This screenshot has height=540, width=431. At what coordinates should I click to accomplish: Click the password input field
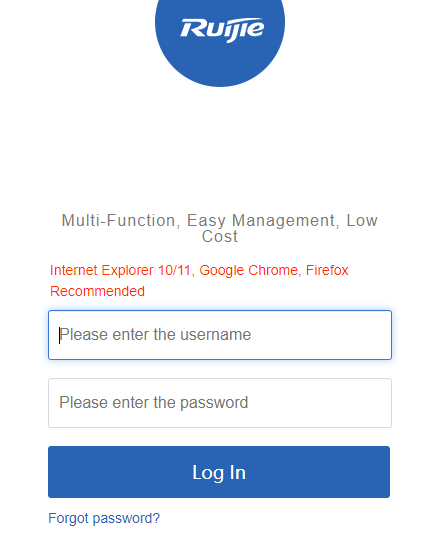(x=220, y=403)
